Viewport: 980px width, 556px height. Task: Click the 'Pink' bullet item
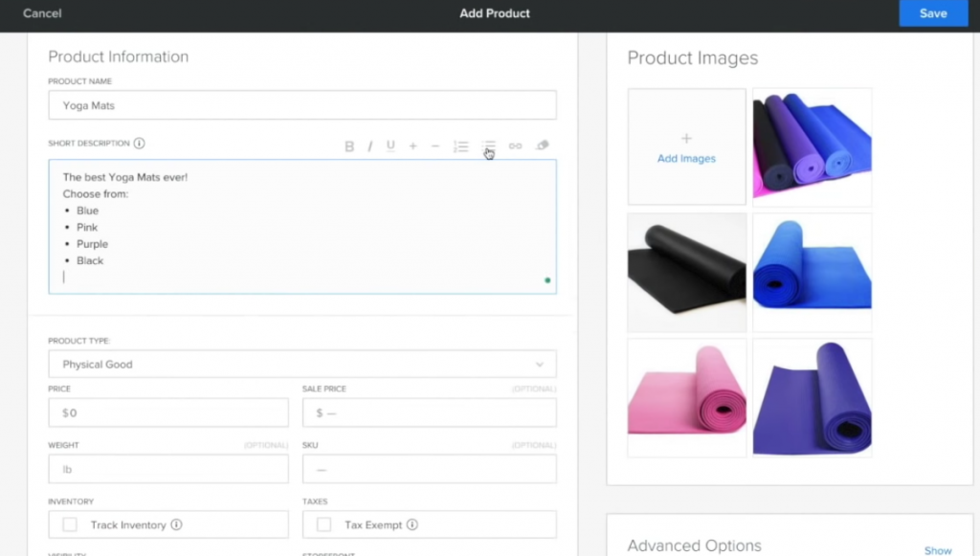click(87, 228)
